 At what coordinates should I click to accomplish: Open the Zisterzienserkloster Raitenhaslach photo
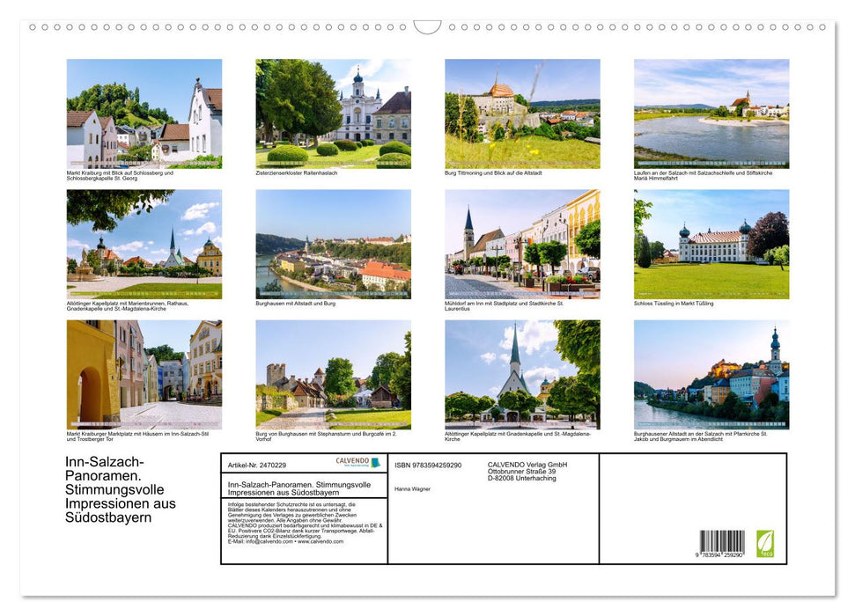point(333,114)
